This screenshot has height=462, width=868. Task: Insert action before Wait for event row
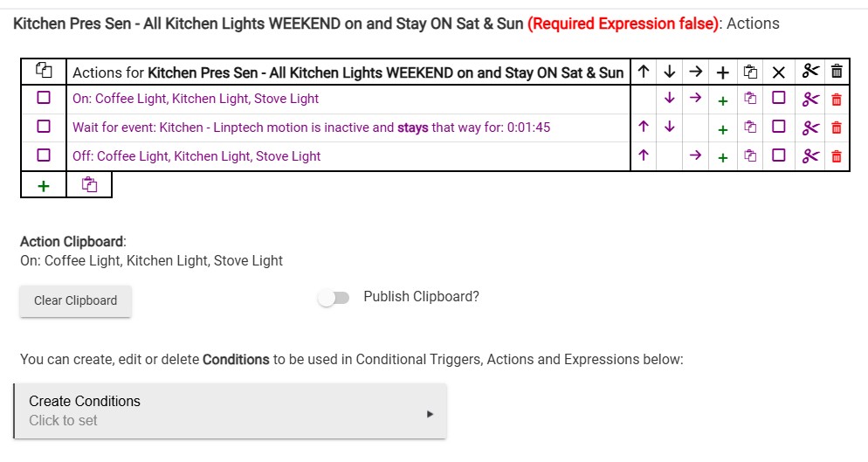[722, 129]
